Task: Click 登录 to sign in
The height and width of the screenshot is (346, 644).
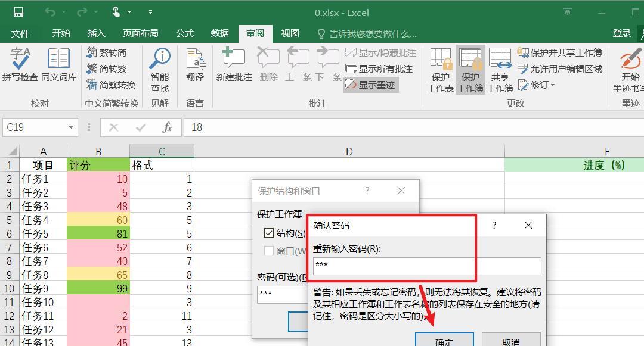Action: 621,33
